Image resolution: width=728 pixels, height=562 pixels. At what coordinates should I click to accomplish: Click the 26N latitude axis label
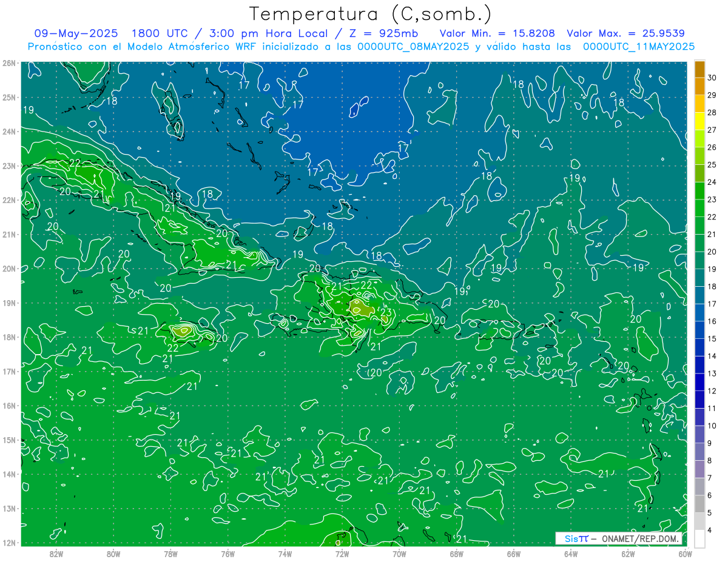pos(9,63)
